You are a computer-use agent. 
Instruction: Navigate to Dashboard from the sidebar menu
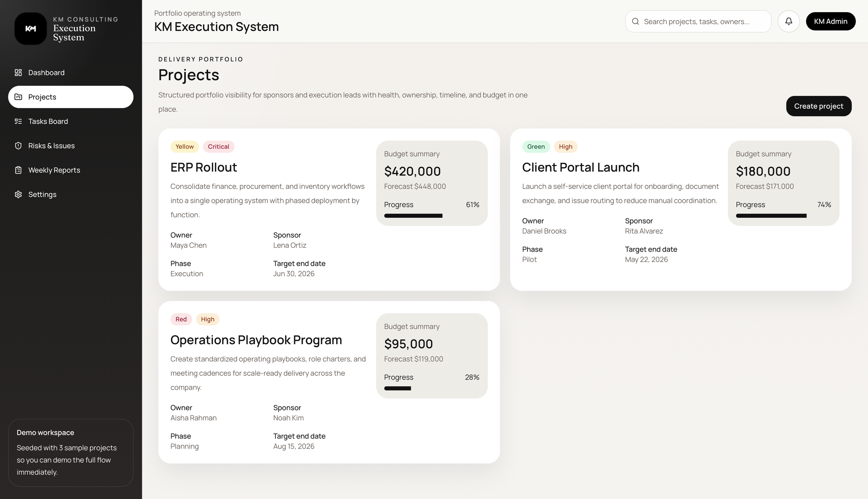pyautogui.click(x=46, y=73)
